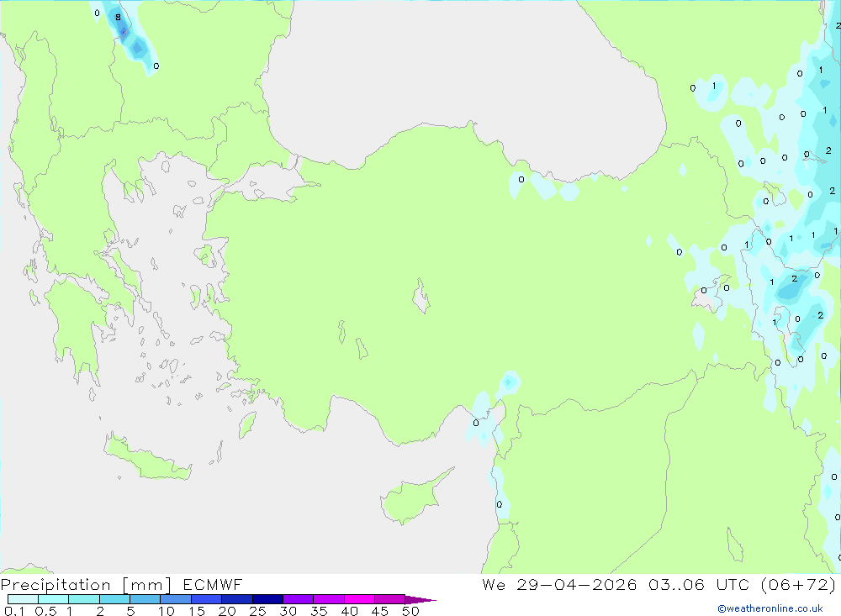The image size is (841, 616).
Task: Click the date text "We 29-04-2026"
Action: [x=559, y=585]
